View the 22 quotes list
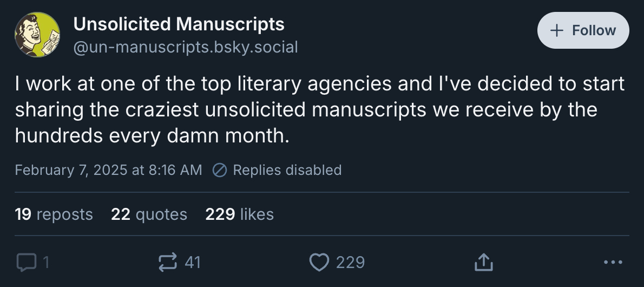 [x=149, y=214]
